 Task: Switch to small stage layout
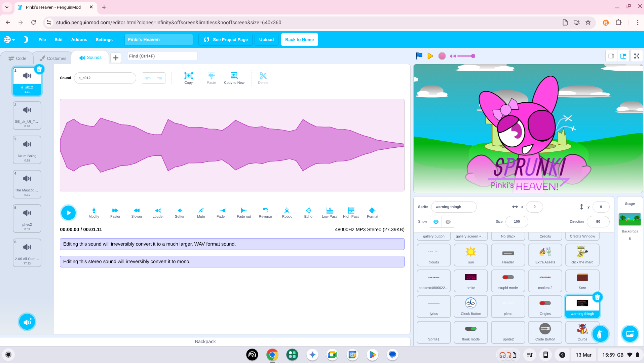[x=611, y=56]
